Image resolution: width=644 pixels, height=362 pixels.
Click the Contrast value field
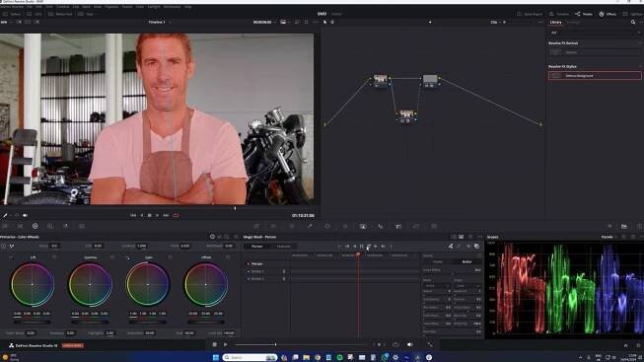click(x=142, y=247)
